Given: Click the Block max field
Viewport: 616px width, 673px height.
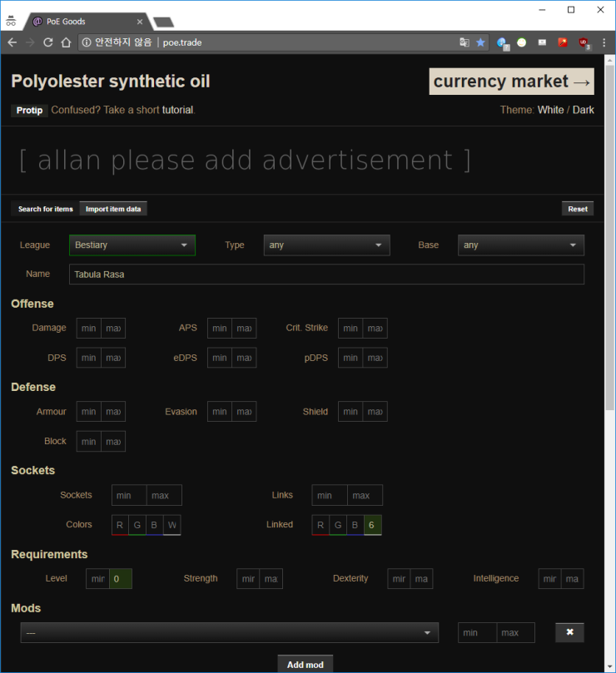Looking at the screenshot, I should (x=113, y=442).
